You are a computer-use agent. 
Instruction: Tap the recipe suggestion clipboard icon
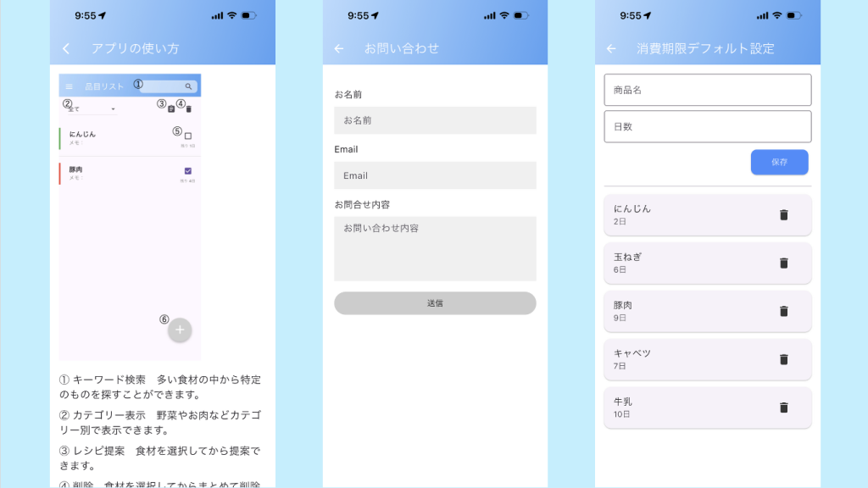point(171,108)
